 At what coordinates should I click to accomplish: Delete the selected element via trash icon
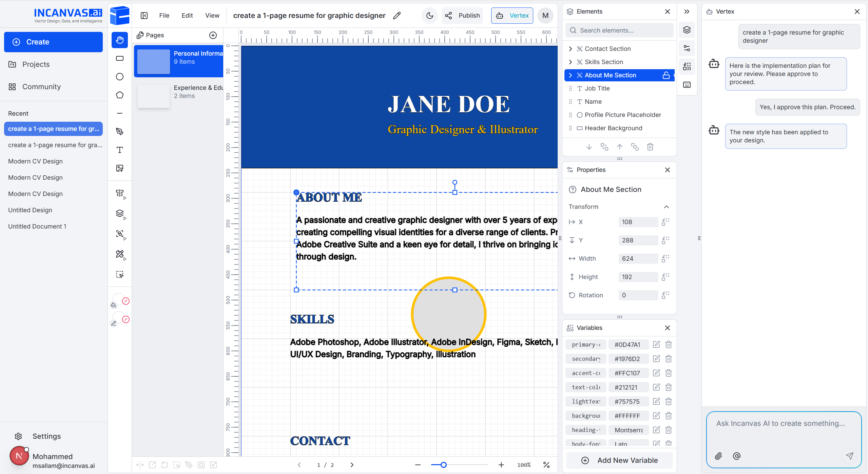pyautogui.click(x=650, y=146)
